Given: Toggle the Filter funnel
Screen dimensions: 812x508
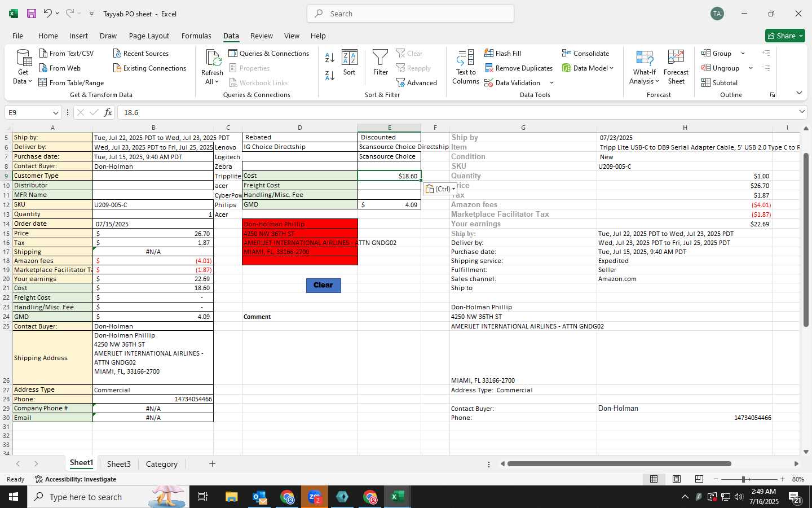Looking at the screenshot, I should coord(381,63).
